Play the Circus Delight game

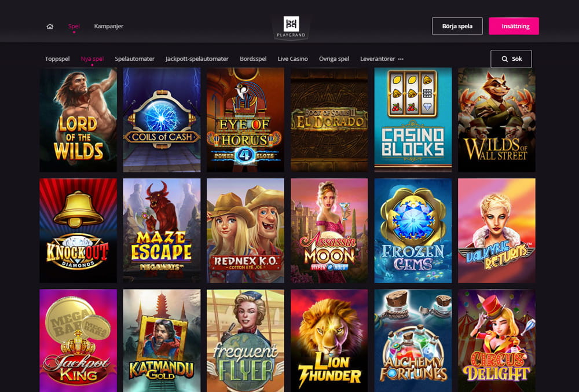[x=497, y=340]
